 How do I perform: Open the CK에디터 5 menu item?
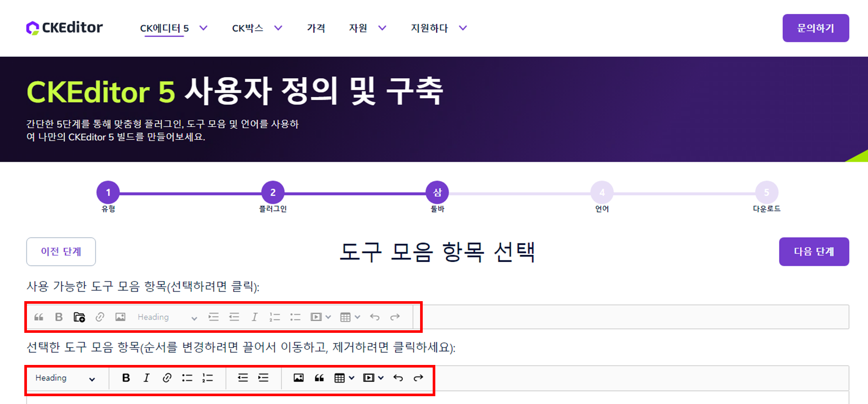[164, 28]
